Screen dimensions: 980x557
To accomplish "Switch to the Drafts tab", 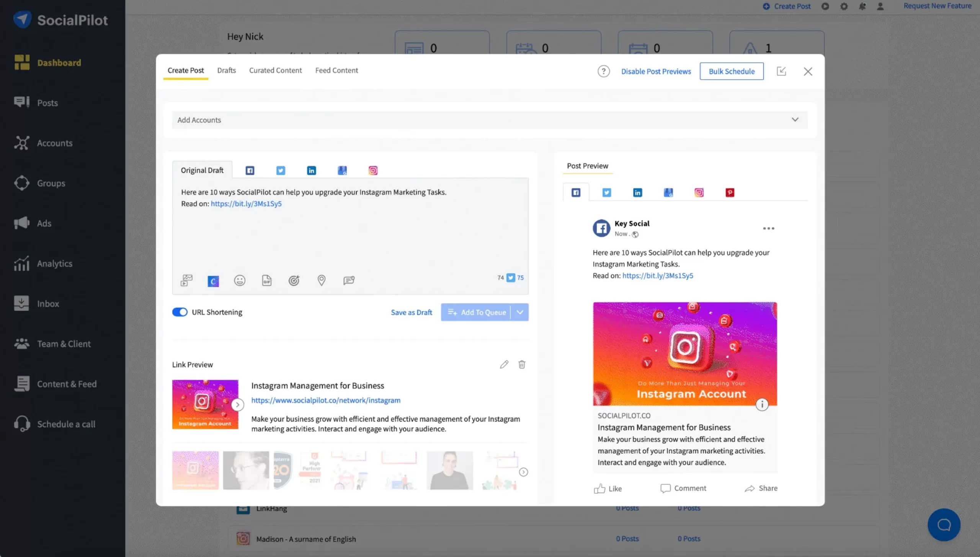I will pyautogui.click(x=227, y=70).
